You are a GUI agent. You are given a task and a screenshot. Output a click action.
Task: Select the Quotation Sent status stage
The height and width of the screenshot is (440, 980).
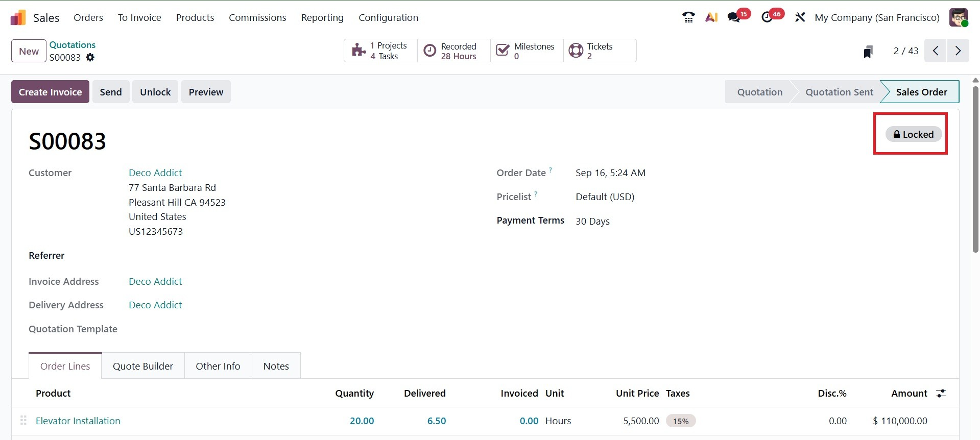pos(839,92)
